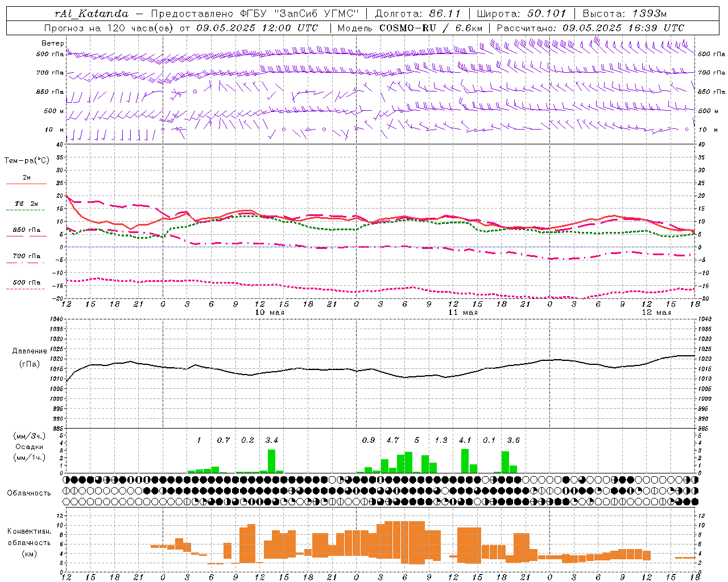Viewport: 728px width, 582px height.
Task: Click the station name rAi_Katanda in the header
Action: (x=92, y=14)
